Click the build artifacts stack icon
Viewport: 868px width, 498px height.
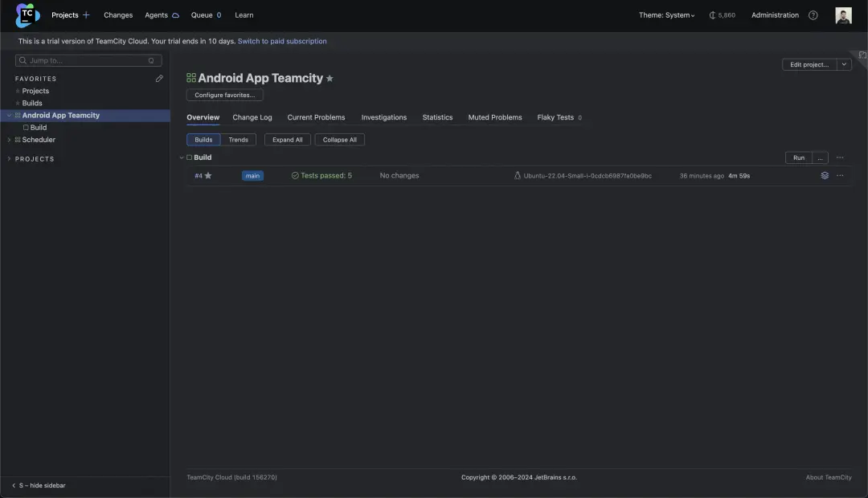825,175
